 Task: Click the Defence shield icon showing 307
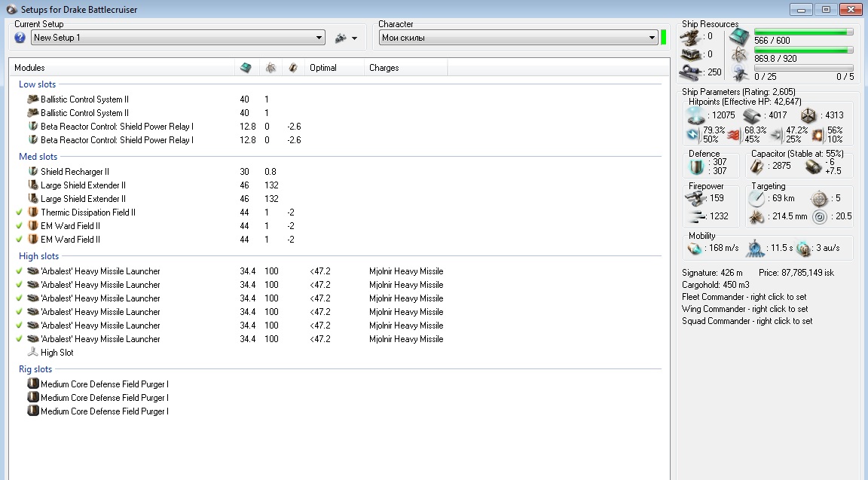[696, 166]
